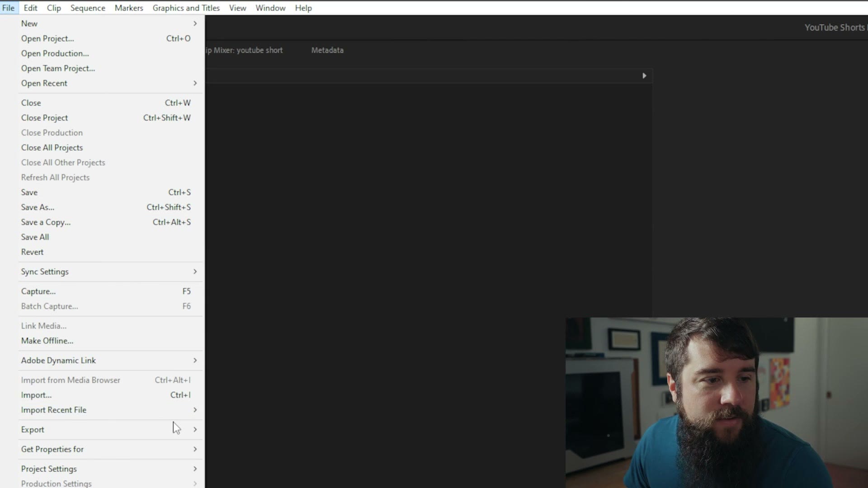
Task: Open the File menu in menu bar
Action: (x=8, y=8)
